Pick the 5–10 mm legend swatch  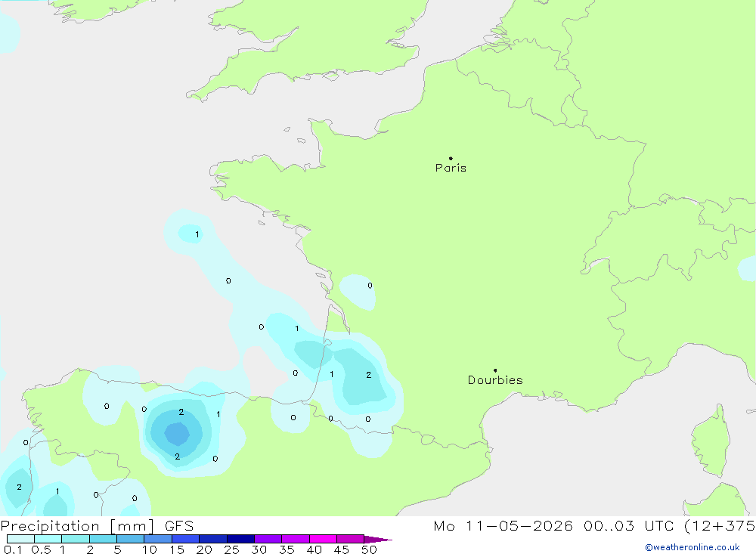(131, 539)
